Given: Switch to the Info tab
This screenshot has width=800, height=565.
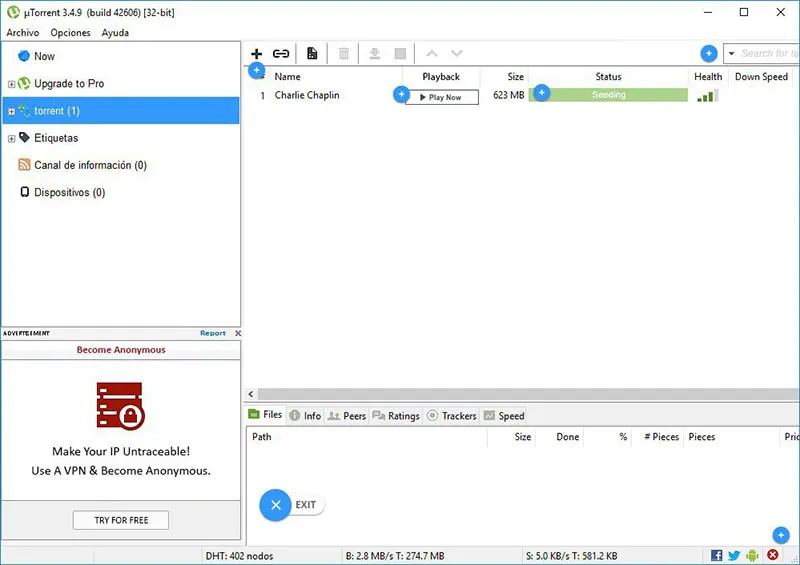Looking at the screenshot, I should 305,415.
